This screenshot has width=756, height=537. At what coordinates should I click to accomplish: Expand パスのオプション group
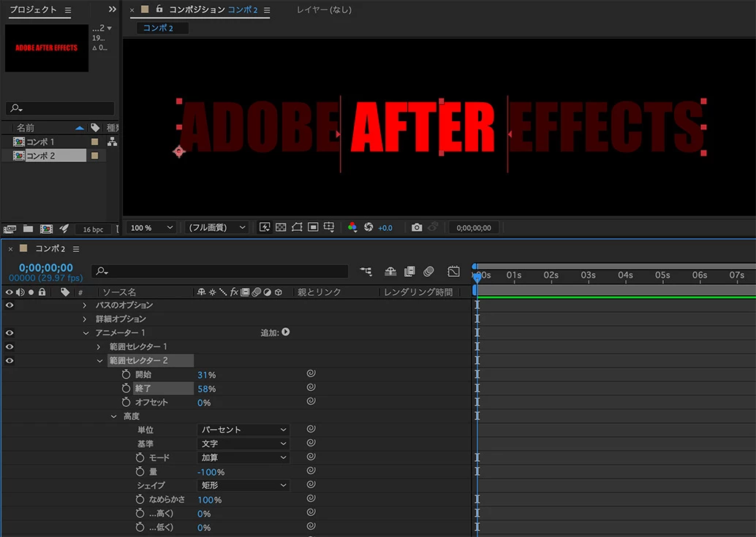[85, 305]
